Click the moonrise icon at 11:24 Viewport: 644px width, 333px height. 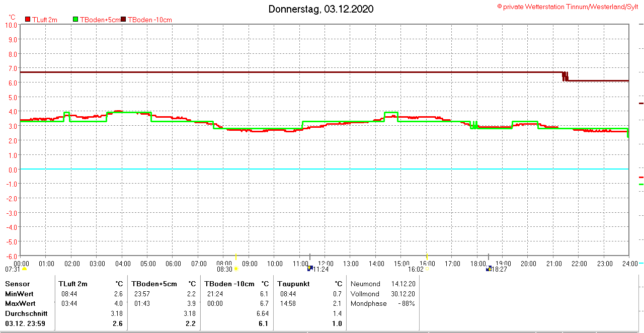click(310, 269)
